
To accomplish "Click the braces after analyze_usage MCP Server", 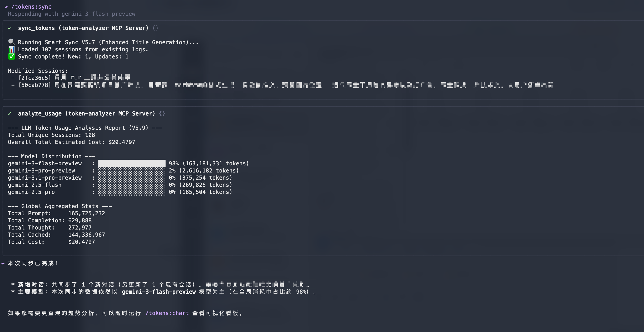I will (x=162, y=114).
